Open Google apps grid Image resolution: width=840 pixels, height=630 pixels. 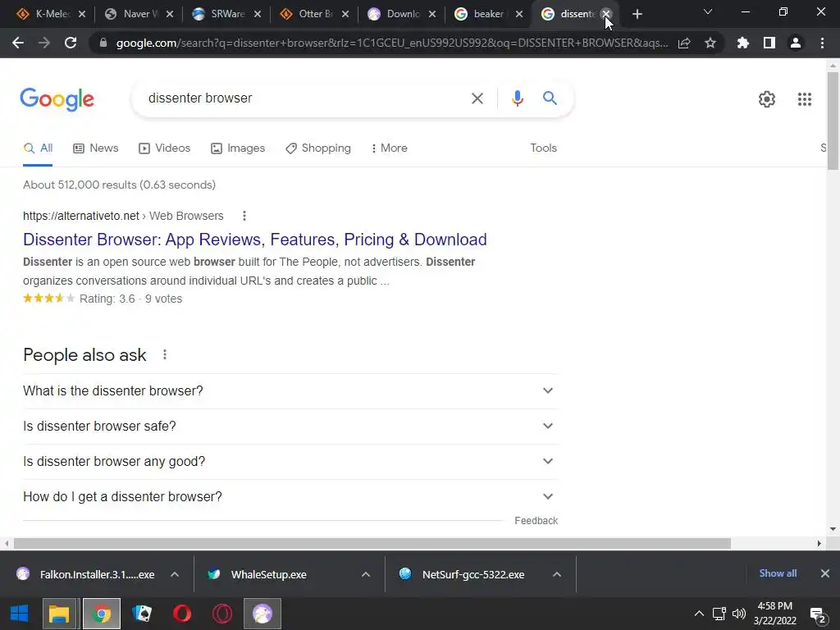(x=804, y=99)
